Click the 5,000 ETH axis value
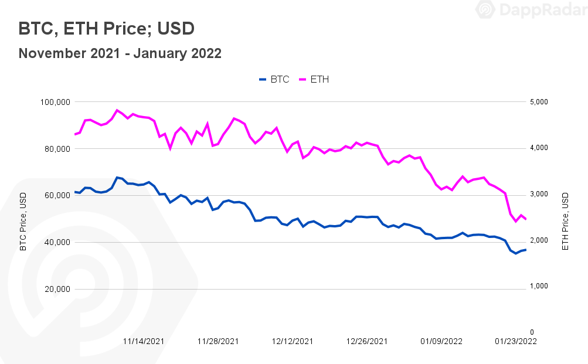588x364 pixels. (x=539, y=102)
